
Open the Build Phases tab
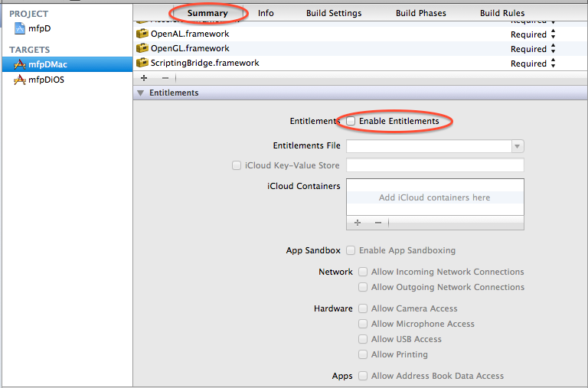421,13
